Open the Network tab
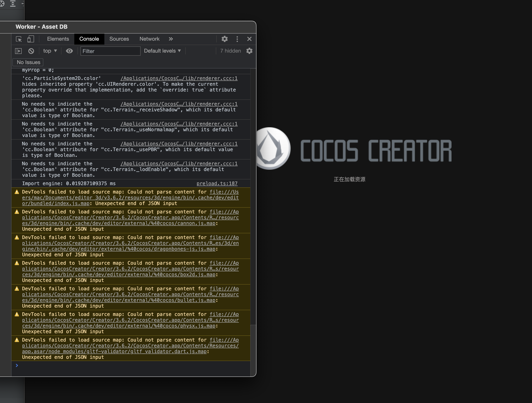Screen dimensions: 532x403 click(x=149, y=39)
